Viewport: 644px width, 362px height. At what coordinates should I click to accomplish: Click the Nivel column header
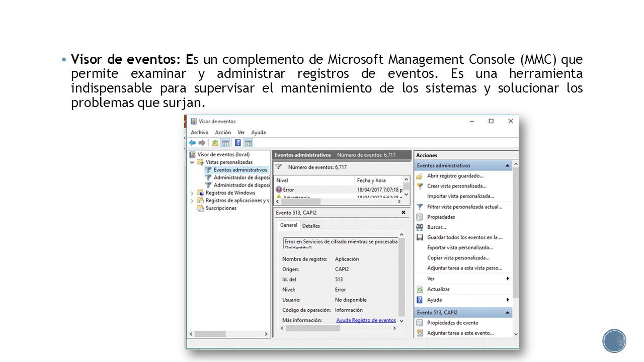(x=314, y=180)
